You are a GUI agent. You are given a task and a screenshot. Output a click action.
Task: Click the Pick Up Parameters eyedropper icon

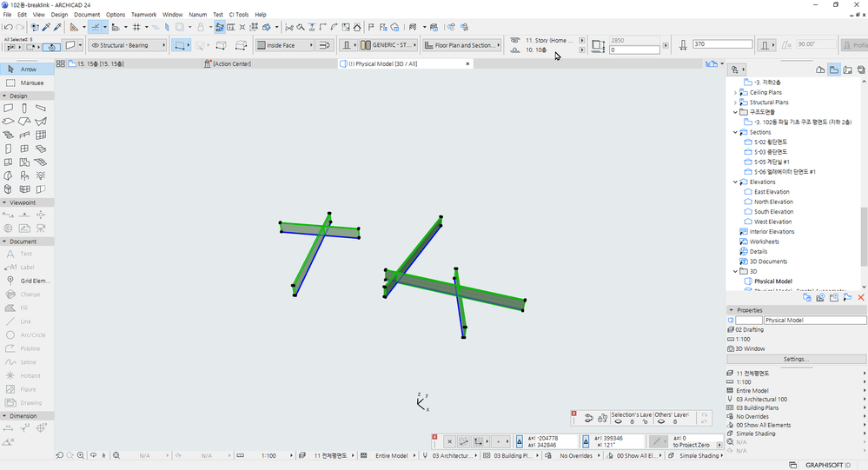[47, 27]
